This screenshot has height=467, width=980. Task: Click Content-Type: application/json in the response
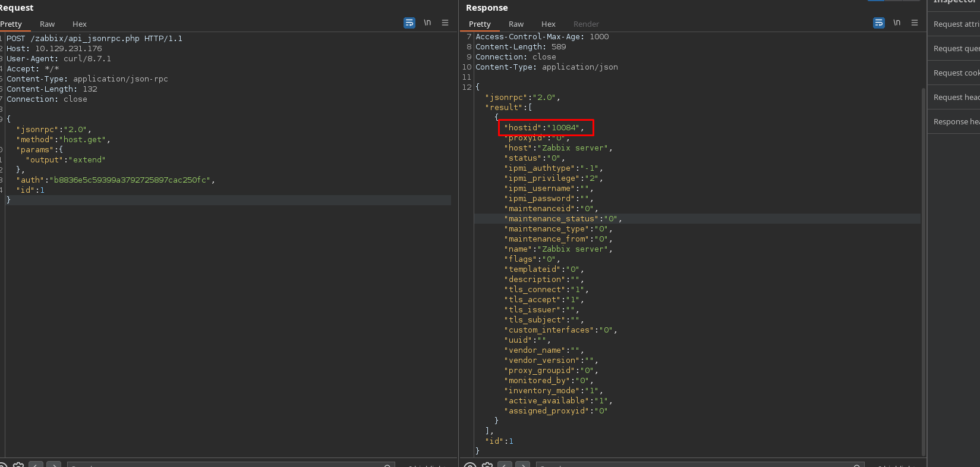point(547,67)
